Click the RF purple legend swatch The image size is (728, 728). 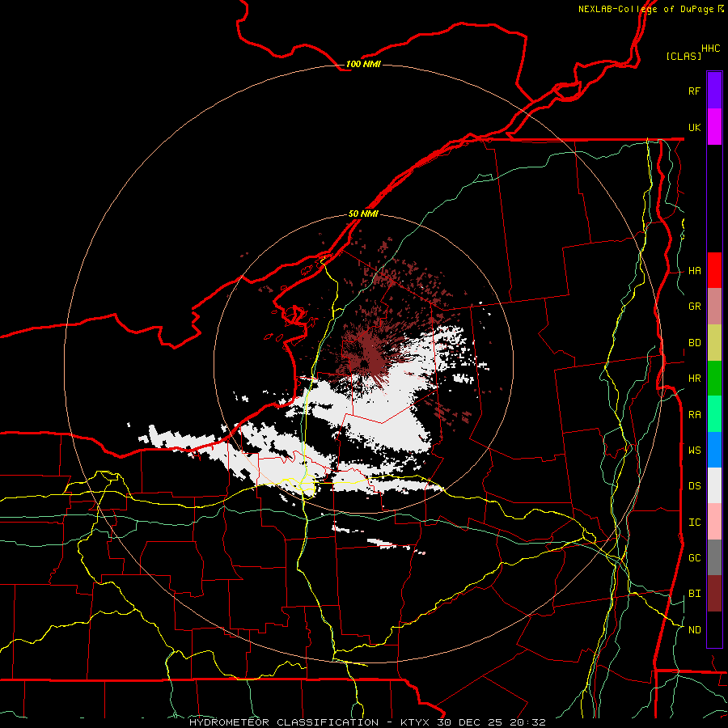[x=714, y=91]
